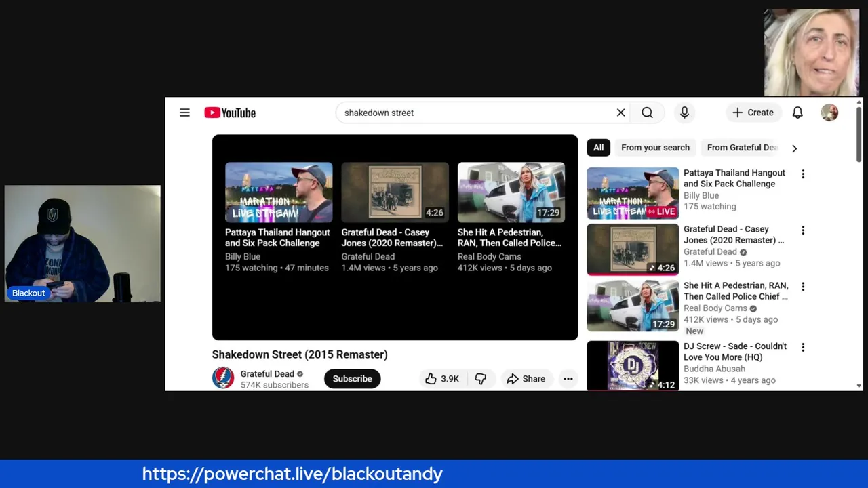
Task: Click the magnifier search button
Action: (647, 113)
